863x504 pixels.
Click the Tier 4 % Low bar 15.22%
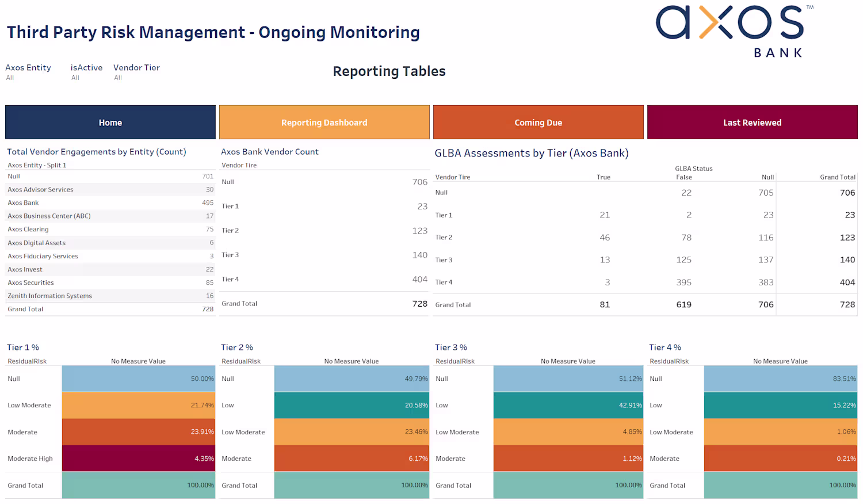(x=781, y=405)
